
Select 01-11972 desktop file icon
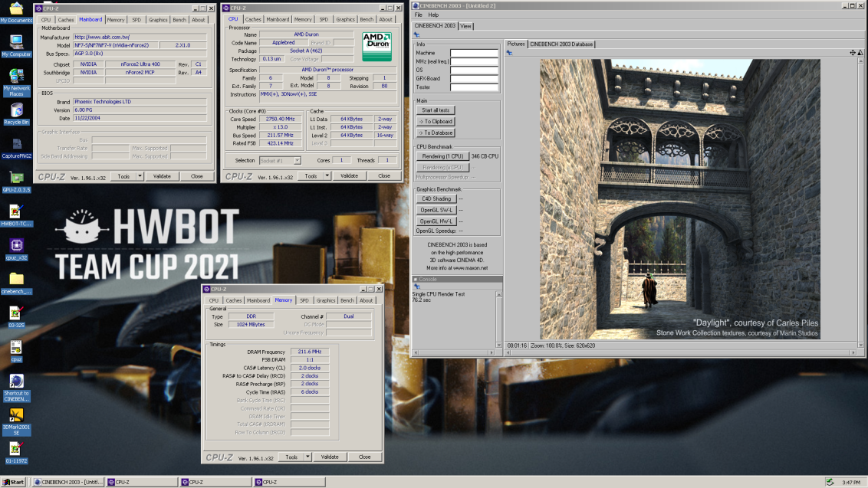pos(16,454)
